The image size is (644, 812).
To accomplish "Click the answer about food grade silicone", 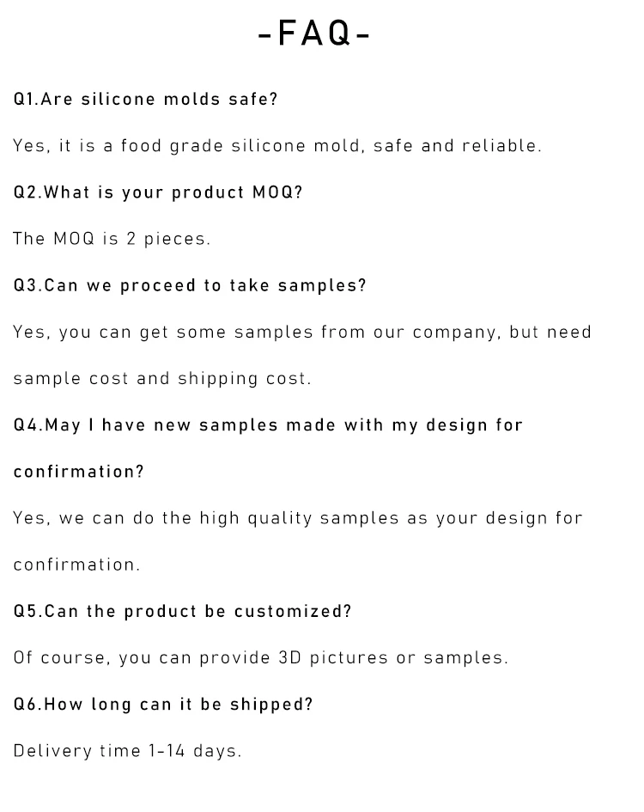I will tap(277, 146).
